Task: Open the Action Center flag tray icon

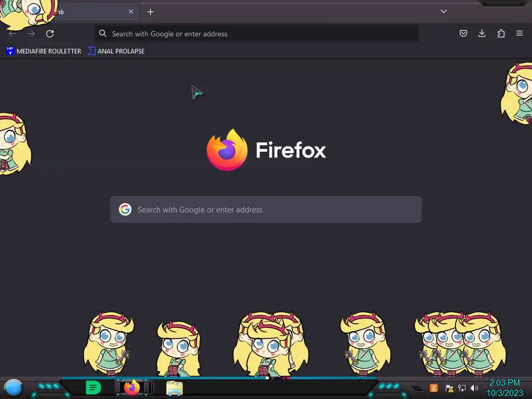Action: [x=449, y=388]
